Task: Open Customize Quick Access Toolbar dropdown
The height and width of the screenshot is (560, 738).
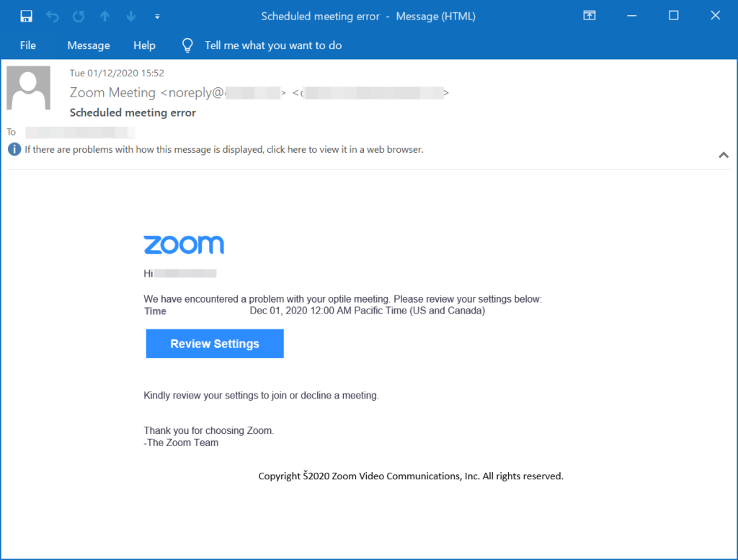Action: (157, 17)
